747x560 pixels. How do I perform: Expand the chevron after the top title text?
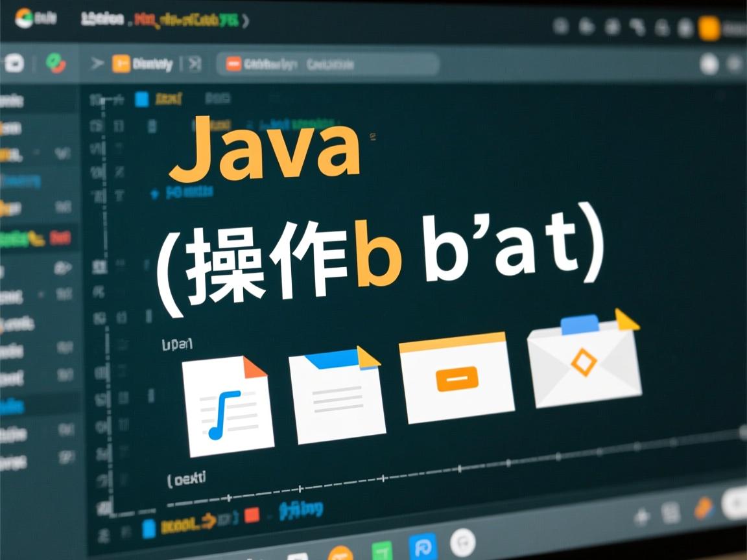(x=245, y=21)
